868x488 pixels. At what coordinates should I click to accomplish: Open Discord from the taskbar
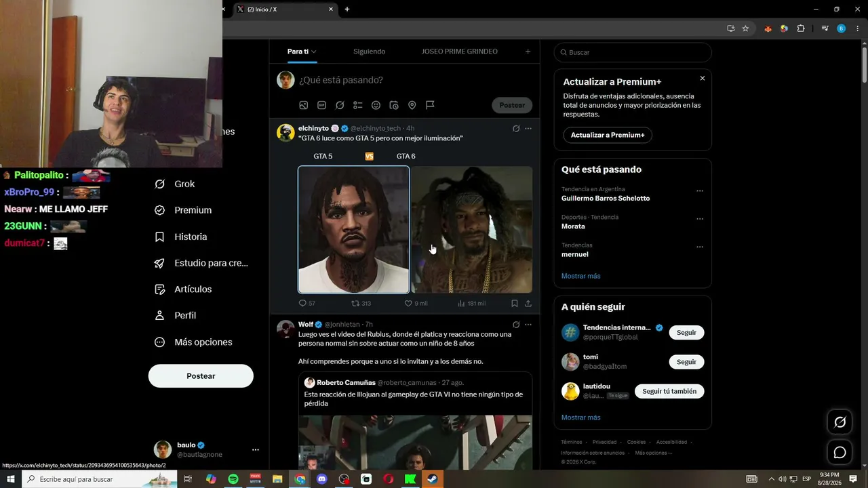(322, 479)
